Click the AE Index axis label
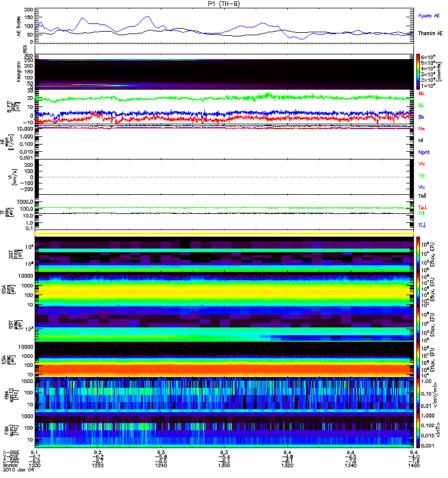This screenshot has width=448, height=478. click(19, 26)
